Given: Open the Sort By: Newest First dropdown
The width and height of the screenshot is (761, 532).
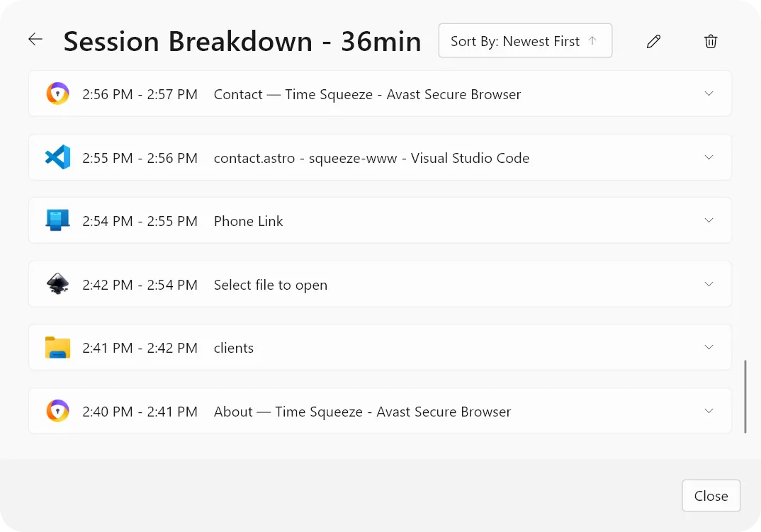Looking at the screenshot, I should [525, 41].
